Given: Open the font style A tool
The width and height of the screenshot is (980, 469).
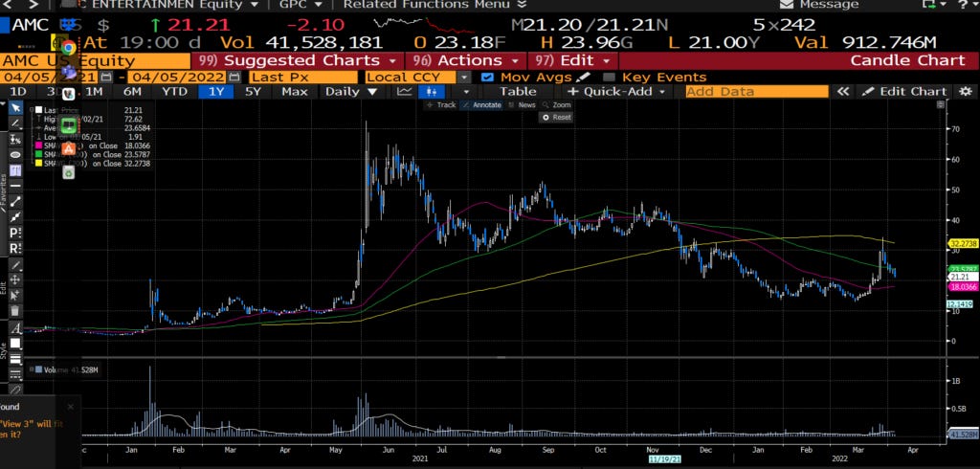Looking at the screenshot, I should [15, 328].
